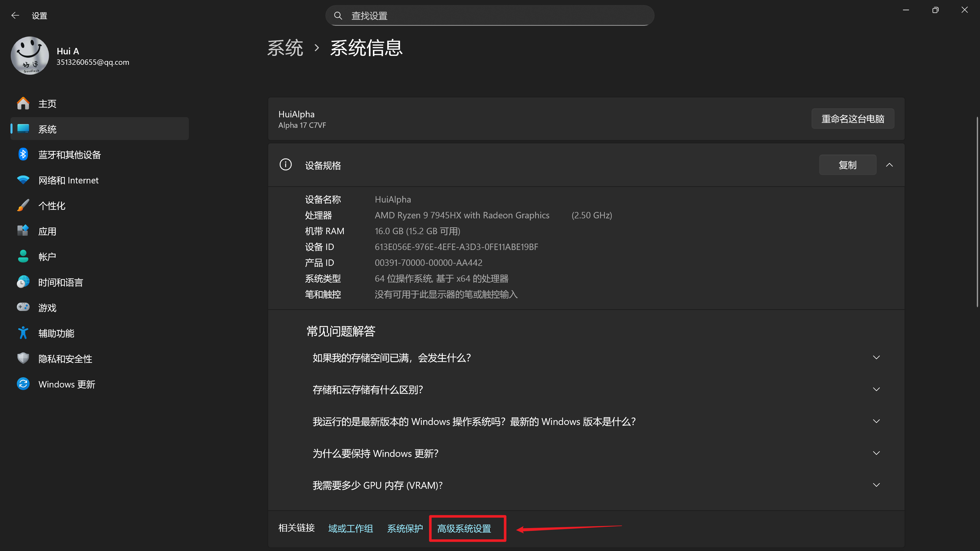Click the 笔和触控 value text

click(446, 294)
